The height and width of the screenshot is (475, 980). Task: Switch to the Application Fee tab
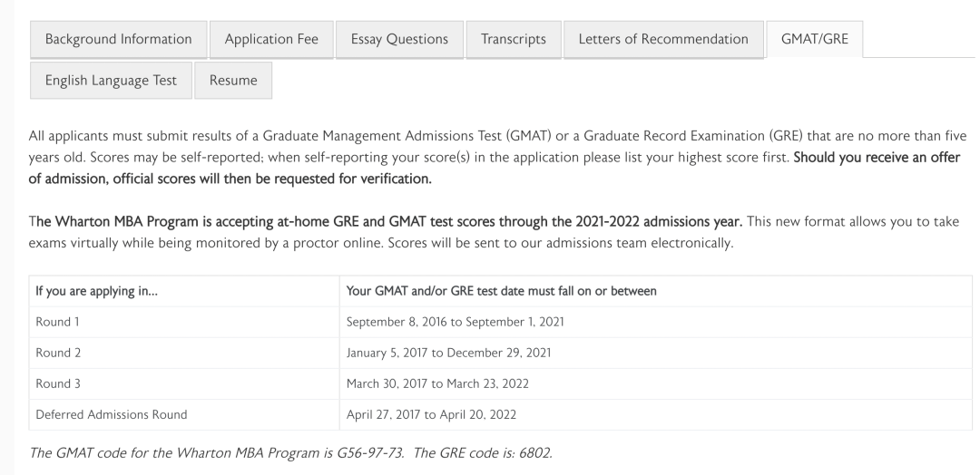271,39
